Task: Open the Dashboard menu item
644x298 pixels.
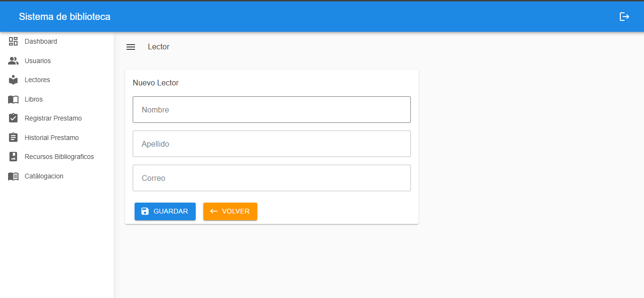Action: click(x=41, y=41)
